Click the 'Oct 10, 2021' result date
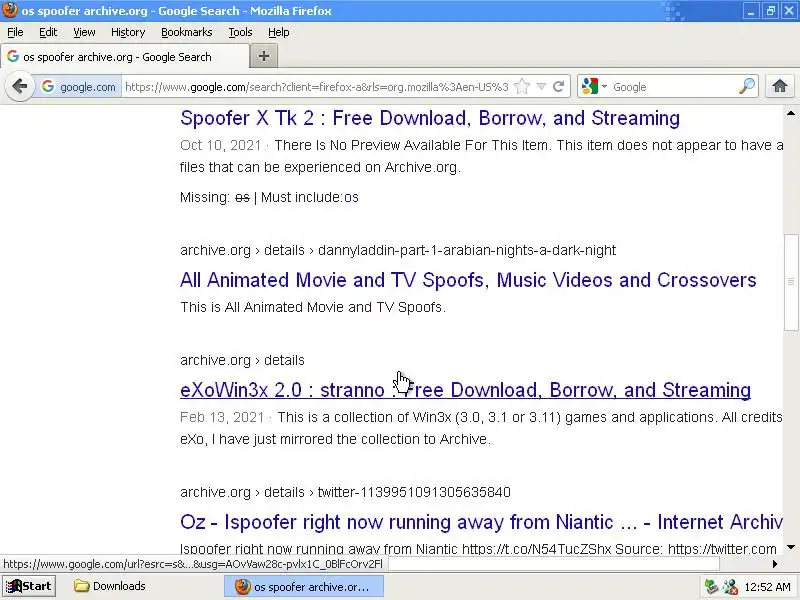The width and height of the screenshot is (800, 600). click(220, 145)
